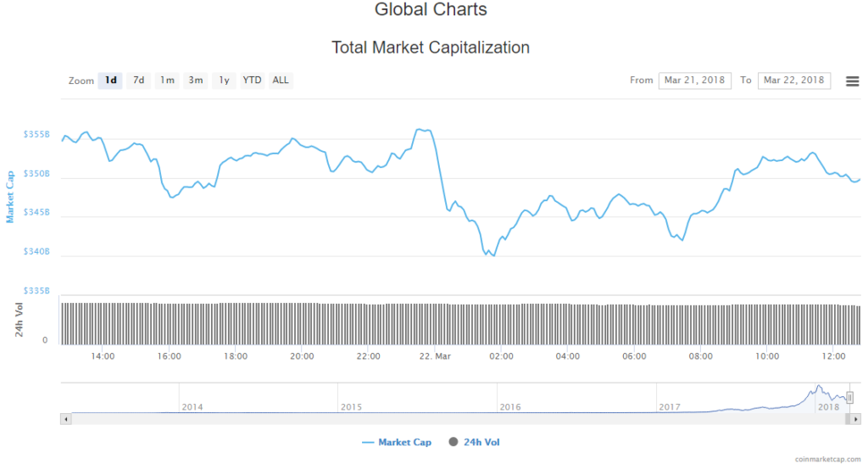Screen dimensions: 868x464
Task: Open the chart hamburger menu icon
Action: (x=852, y=81)
